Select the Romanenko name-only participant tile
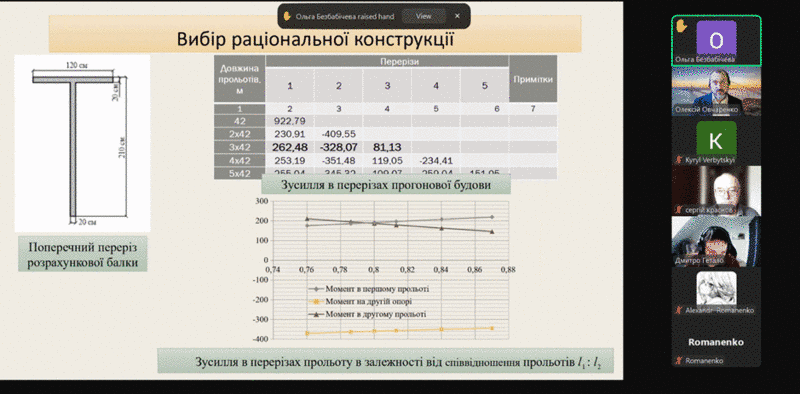800x394 pixels. point(716,341)
